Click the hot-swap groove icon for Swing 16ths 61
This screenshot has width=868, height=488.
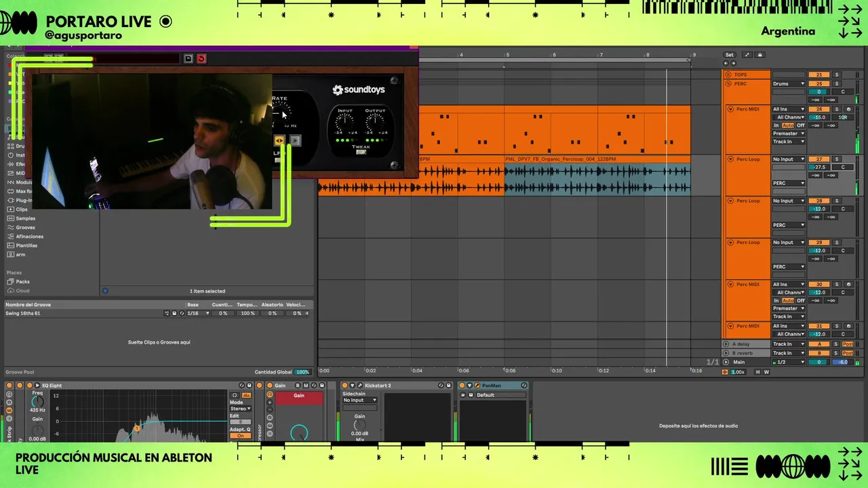[x=181, y=313]
